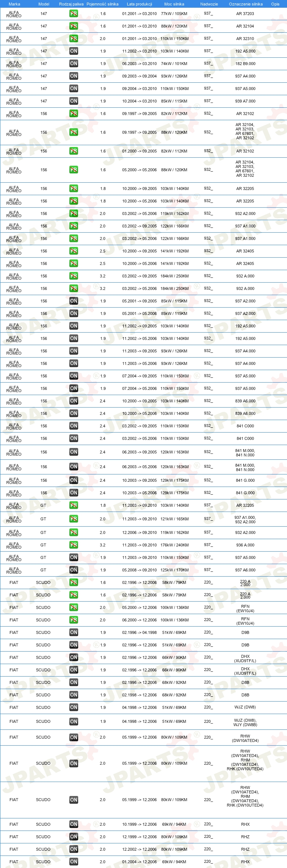
Task: Click the Opis column header
Action: 275,4
